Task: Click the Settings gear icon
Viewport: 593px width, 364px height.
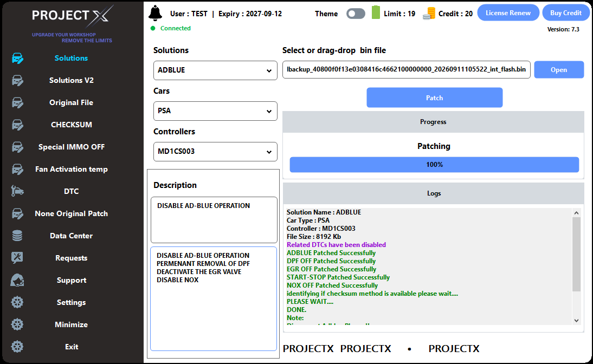Action: point(17,302)
